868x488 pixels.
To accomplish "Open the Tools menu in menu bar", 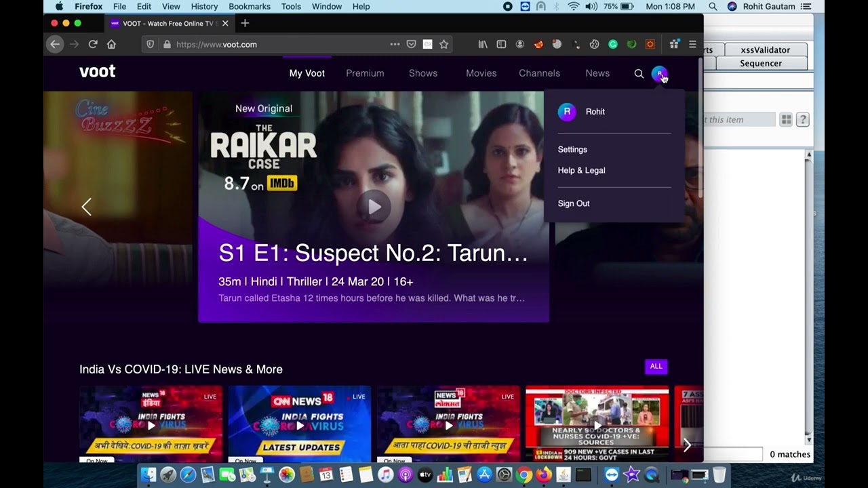I will point(291,6).
